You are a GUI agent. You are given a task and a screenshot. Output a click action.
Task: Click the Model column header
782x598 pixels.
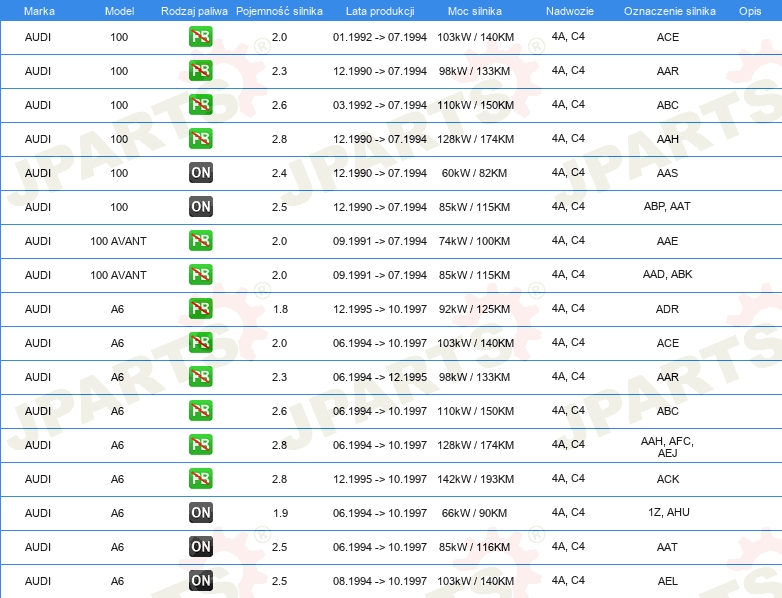[x=120, y=11]
